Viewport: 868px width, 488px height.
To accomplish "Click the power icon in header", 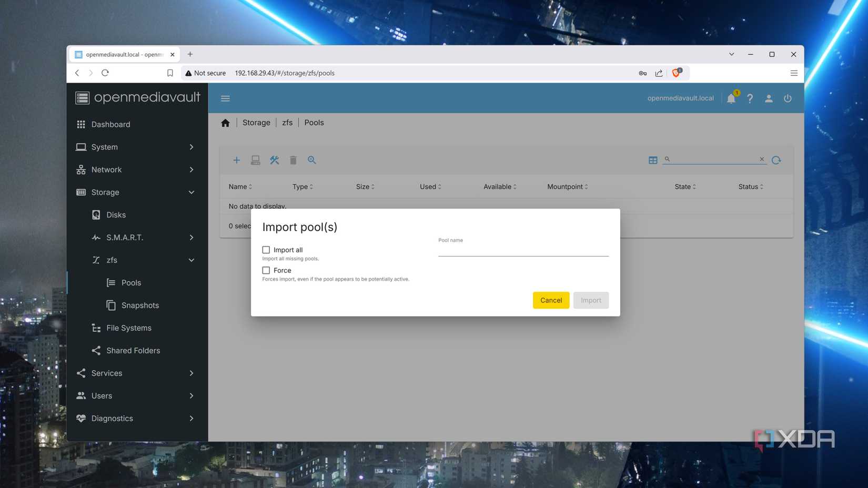I will pyautogui.click(x=788, y=98).
